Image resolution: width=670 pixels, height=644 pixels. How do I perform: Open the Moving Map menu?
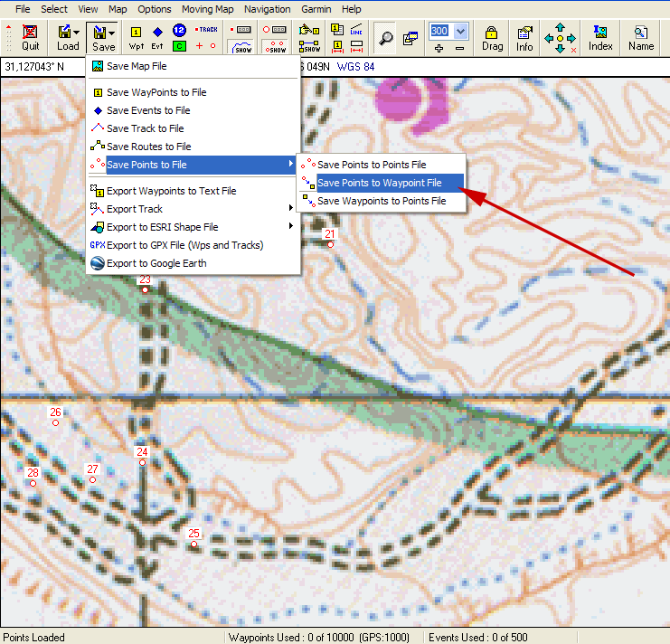click(208, 9)
